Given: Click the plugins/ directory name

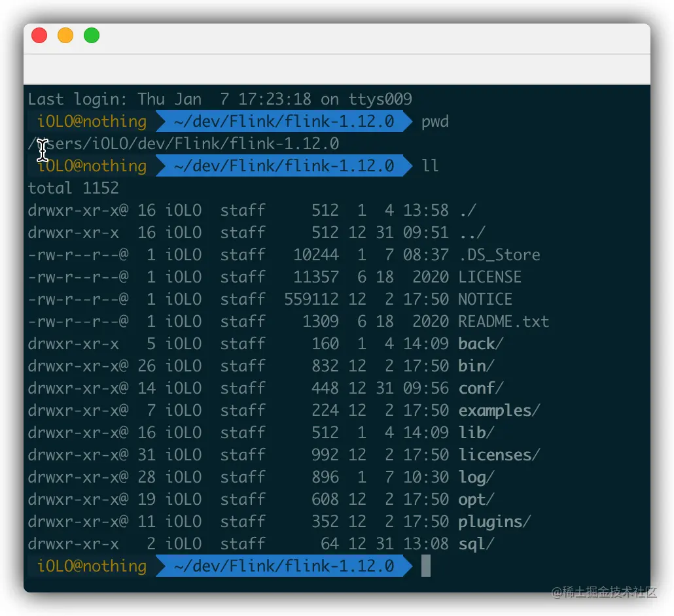Looking at the screenshot, I should (x=495, y=522).
